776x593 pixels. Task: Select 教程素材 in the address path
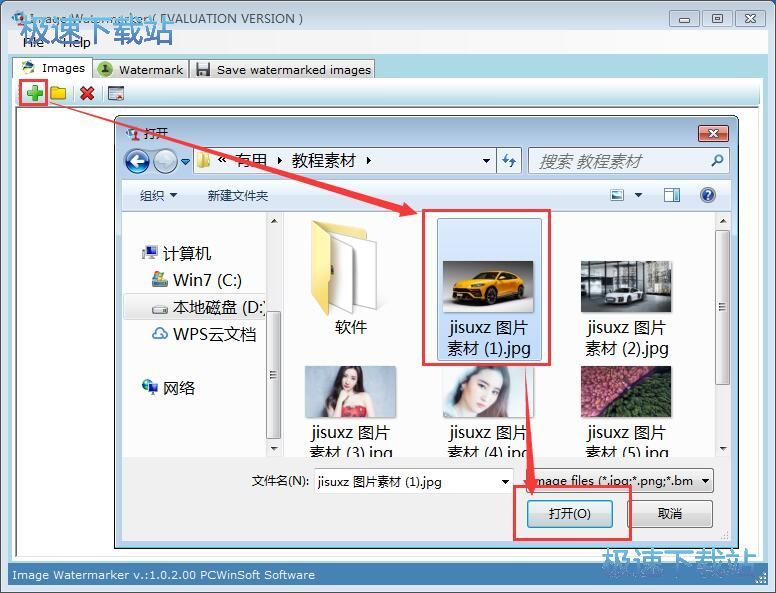tap(324, 160)
